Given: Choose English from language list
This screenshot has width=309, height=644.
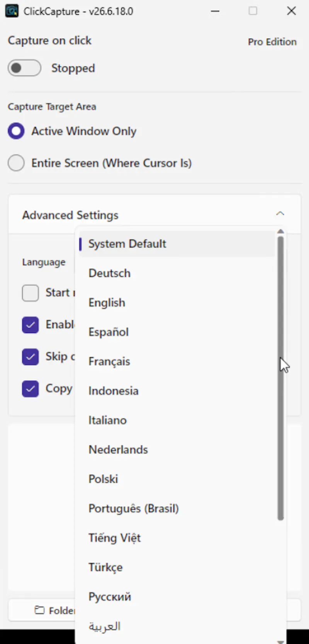Looking at the screenshot, I should (x=177, y=303).
